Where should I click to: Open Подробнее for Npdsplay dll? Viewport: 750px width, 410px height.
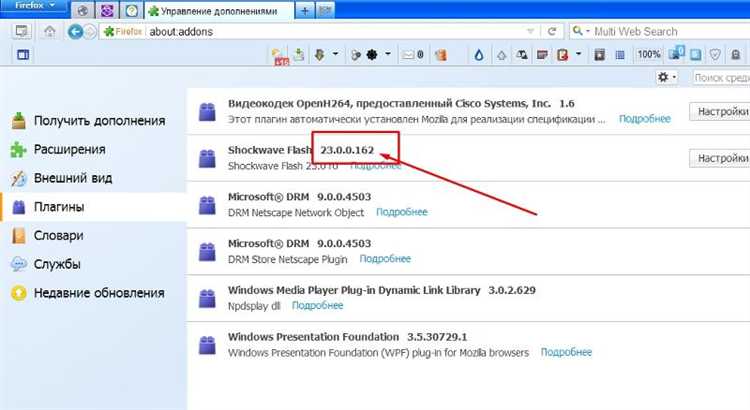[x=317, y=305]
